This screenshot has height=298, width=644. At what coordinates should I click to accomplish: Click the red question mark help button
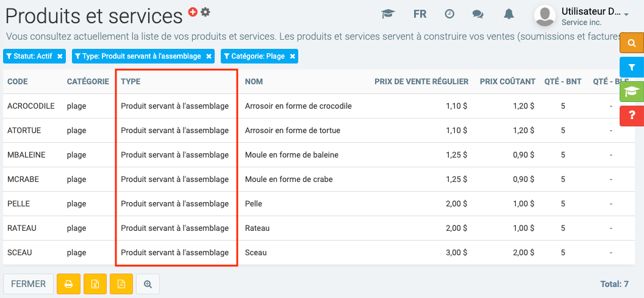coord(632,115)
